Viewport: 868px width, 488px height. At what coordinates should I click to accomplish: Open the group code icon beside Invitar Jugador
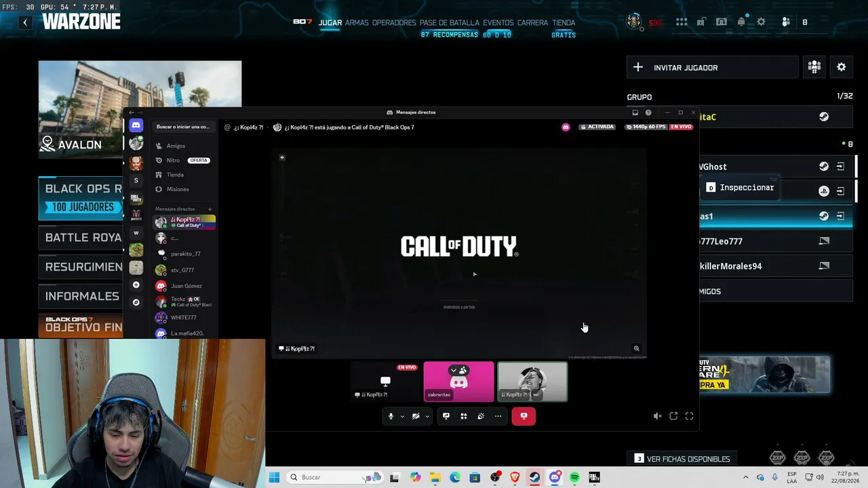coord(814,67)
